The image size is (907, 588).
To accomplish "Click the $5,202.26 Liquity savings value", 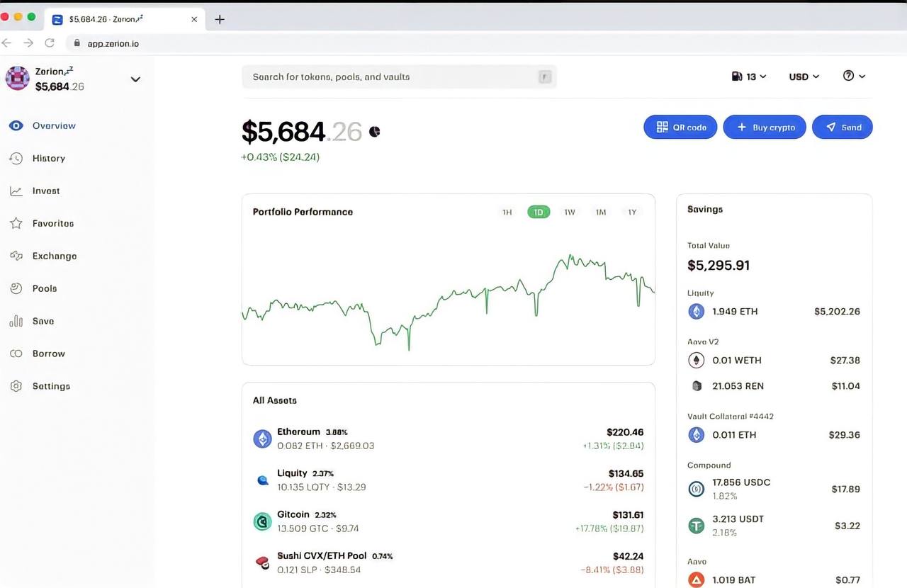I will [x=837, y=312].
